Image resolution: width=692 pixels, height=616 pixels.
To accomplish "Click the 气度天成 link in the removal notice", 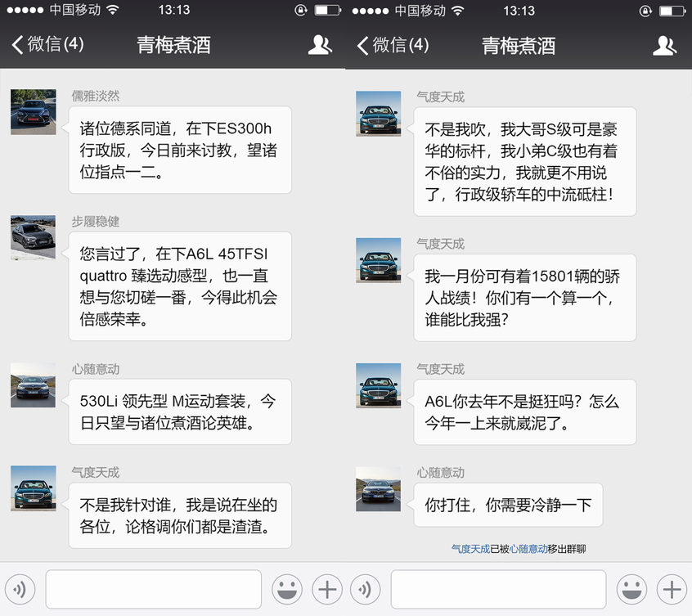I will 470,549.
